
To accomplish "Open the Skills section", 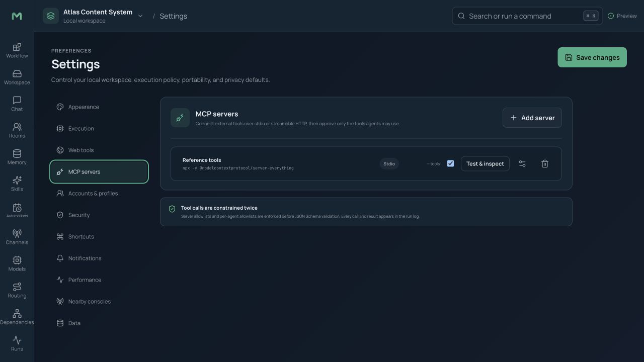I will (x=17, y=184).
